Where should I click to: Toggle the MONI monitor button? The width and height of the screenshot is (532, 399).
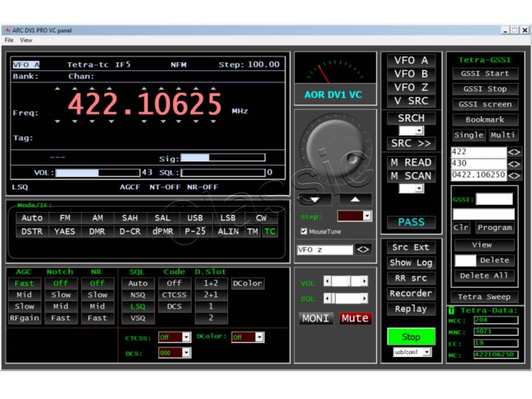coord(315,318)
